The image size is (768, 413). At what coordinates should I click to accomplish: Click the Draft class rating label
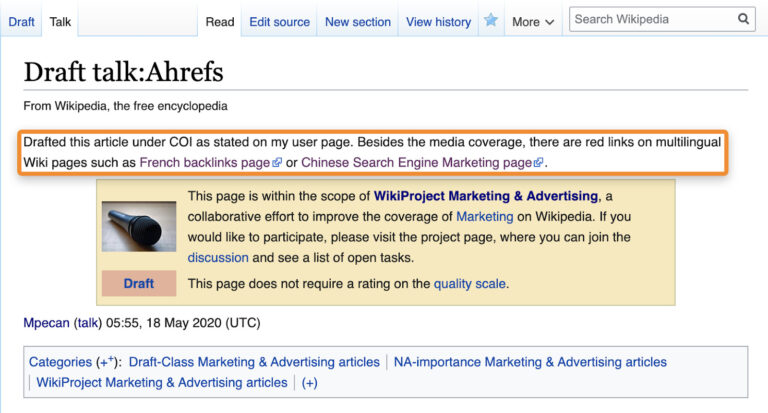[x=139, y=283]
